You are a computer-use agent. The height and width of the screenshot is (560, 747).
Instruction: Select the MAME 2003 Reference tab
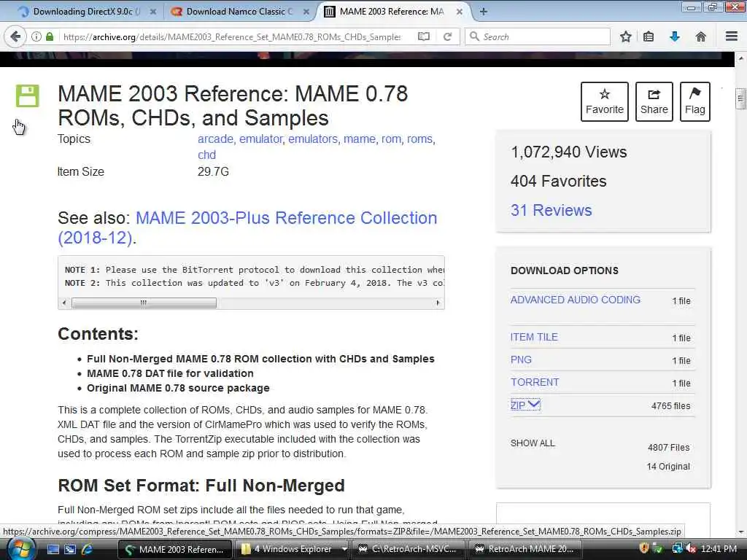tap(391, 12)
